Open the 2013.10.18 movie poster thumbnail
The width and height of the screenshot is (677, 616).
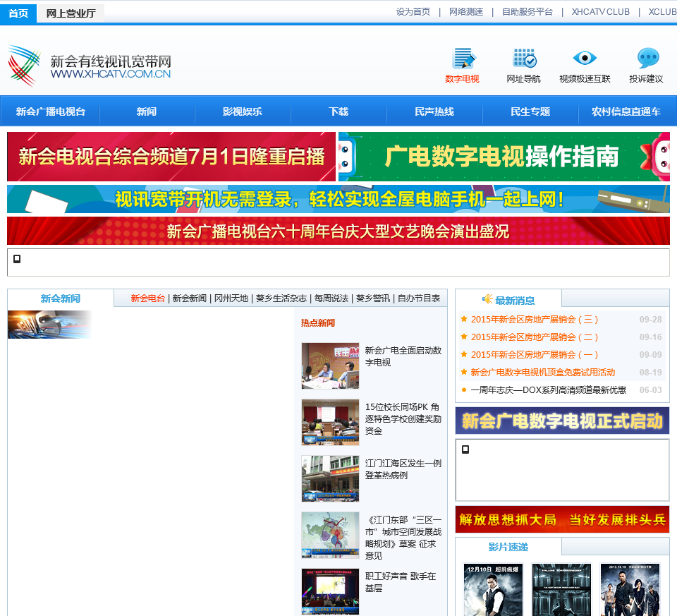[630, 590]
